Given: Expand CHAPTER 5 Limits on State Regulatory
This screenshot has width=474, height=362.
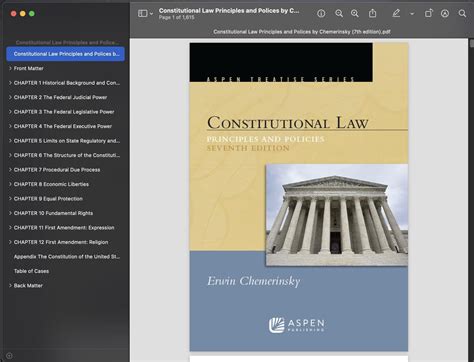Looking at the screenshot, I should coord(10,141).
